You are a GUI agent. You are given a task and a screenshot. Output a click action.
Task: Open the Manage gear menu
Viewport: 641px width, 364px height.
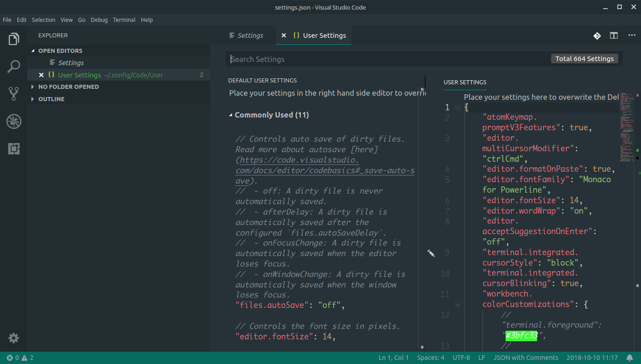pos(14,338)
